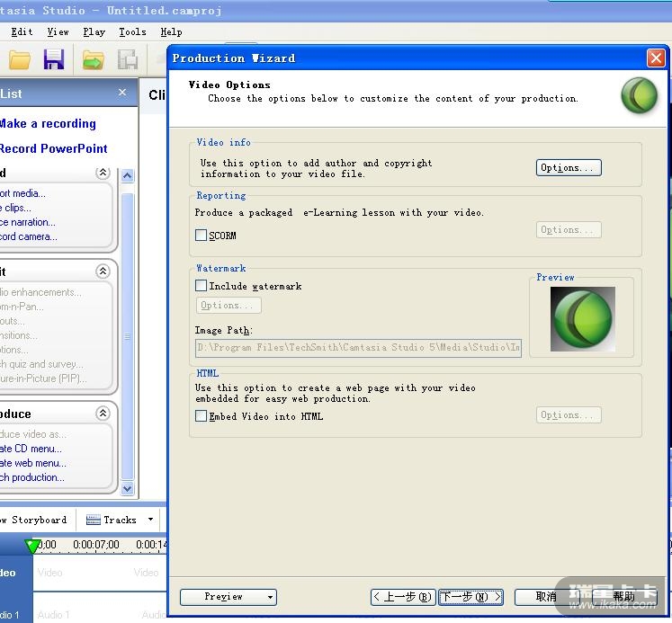Check the Include watermark checkbox
Screen dimensions: 672x623
pyautogui.click(x=201, y=286)
